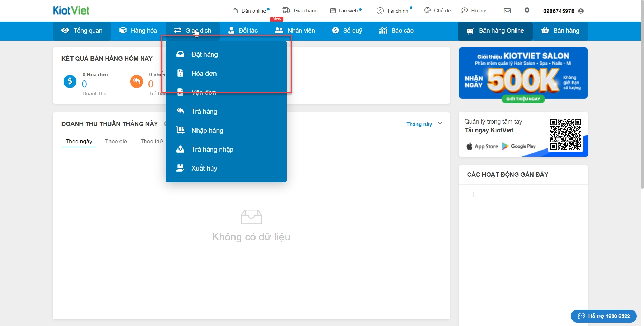Open the Báo cáo menu
The height and width of the screenshot is (326, 644).
pos(396,31)
